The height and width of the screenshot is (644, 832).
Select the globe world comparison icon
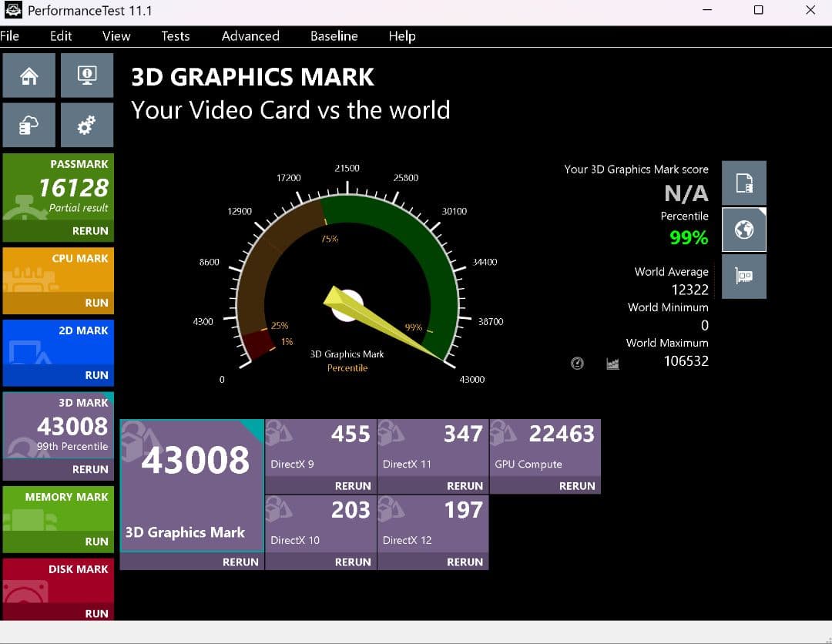pos(743,230)
